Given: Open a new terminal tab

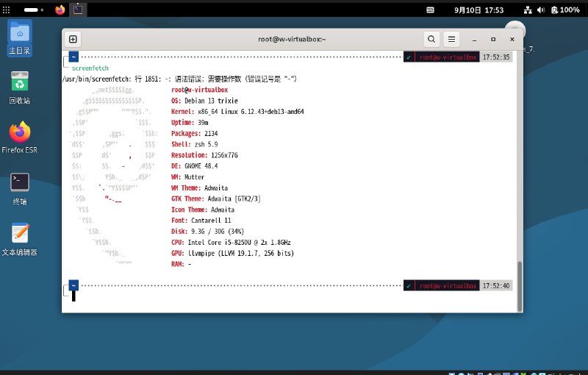Looking at the screenshot, I should click(x=73, y=39).
